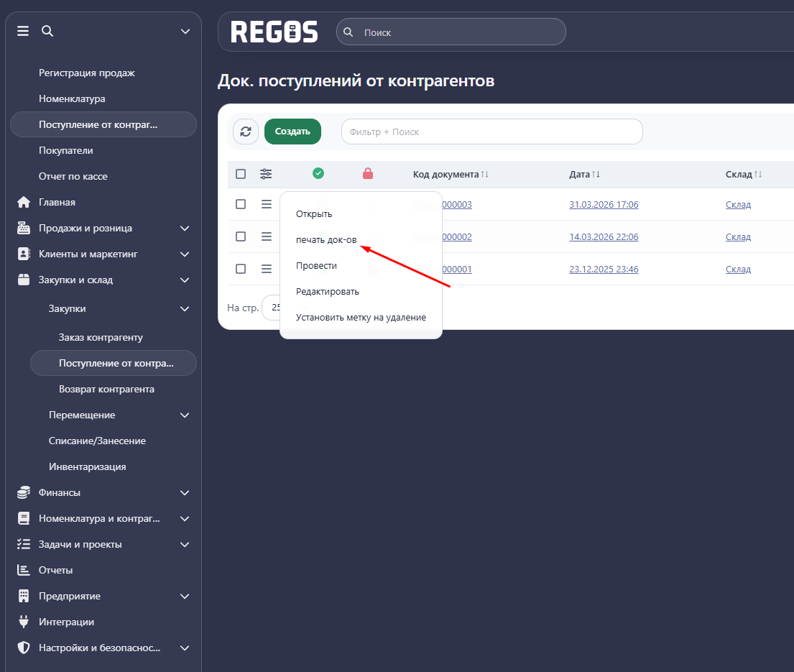Image resolution: width=794 pixels, height=672 pixels.
Task: Open Интеграции via the plug icon
Action: click(x=24, y=622)
